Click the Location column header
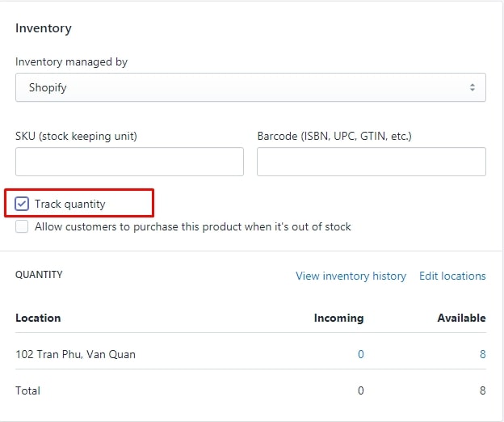 38,318
